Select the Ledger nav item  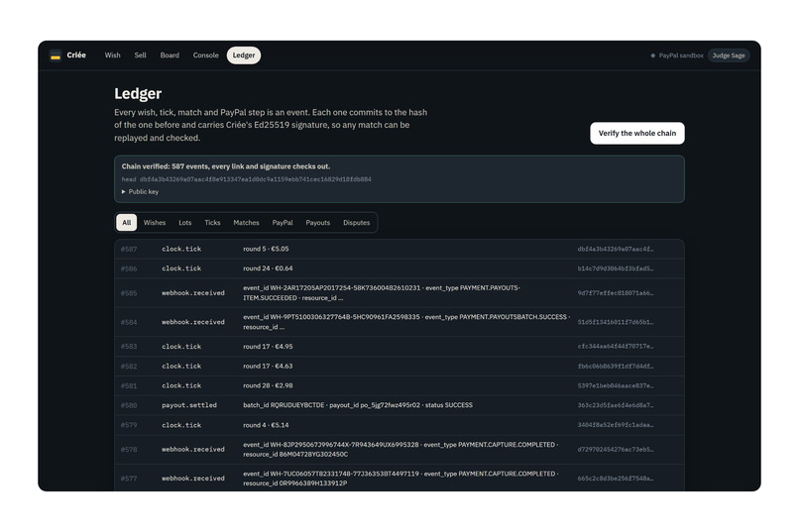pyautogui.click(x=244, y=55)
